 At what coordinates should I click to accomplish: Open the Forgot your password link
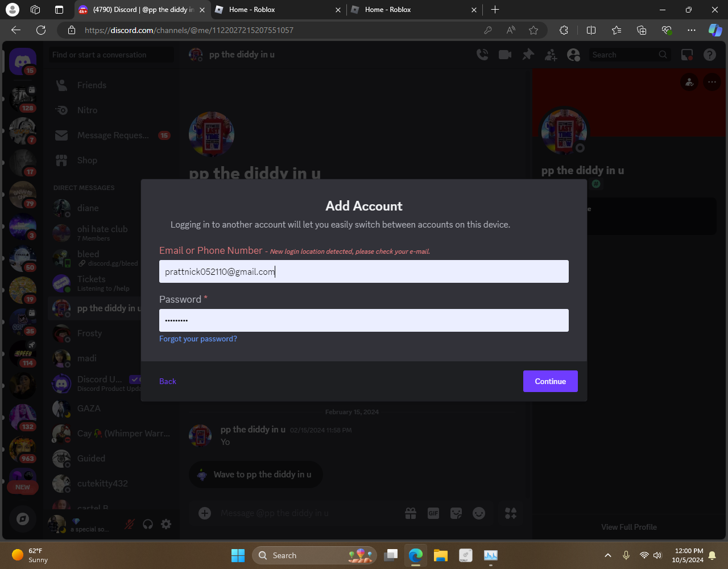[198, 339]
